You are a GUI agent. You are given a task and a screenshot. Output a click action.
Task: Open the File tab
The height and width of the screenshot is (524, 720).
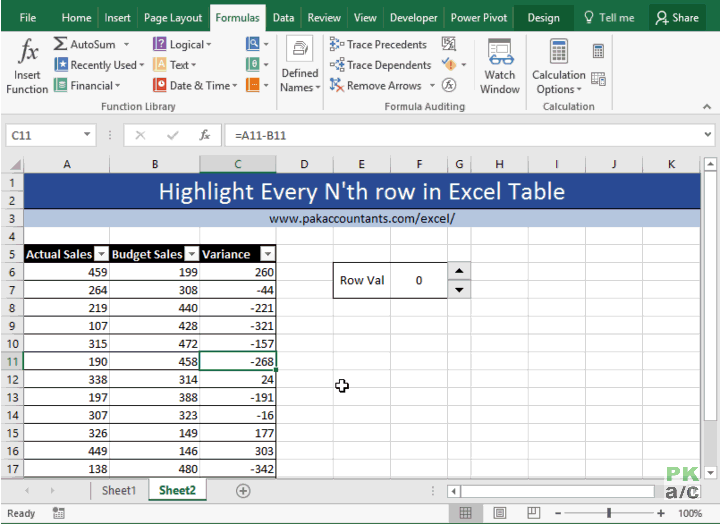pyautogui.click(x=28, y=18)
